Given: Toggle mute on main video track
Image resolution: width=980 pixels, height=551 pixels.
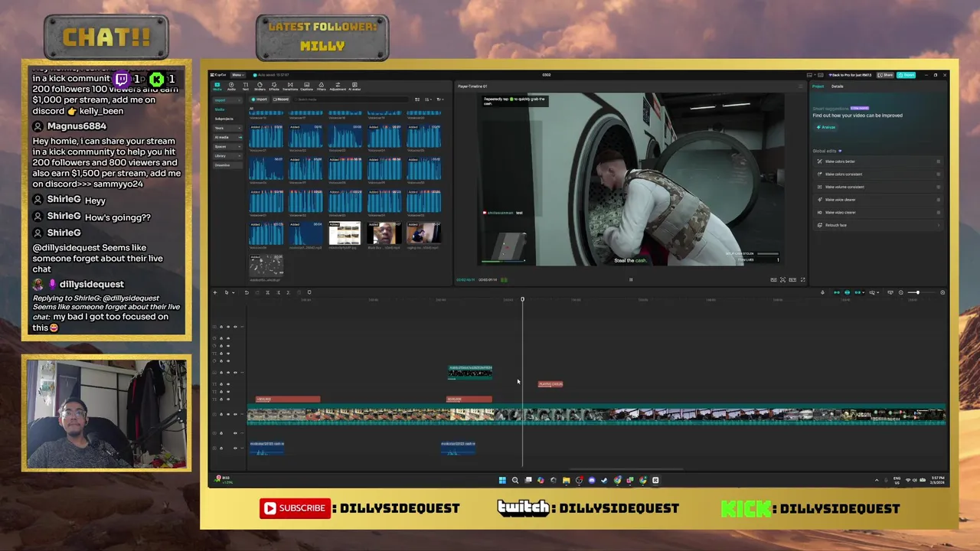Looking at the screenshot, I should click(x=235, y=414).
